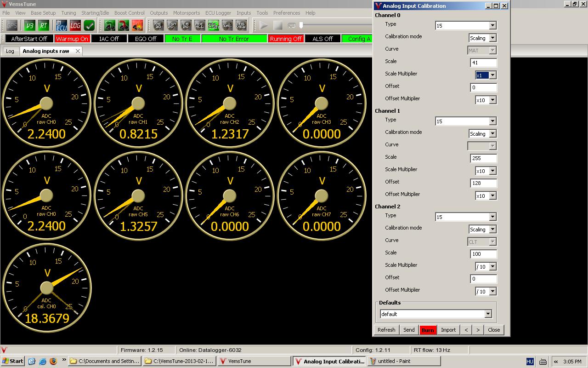This screenshot has width=588, height=368.
Task: Click the playback position slider handle
Action: (301, 25)
